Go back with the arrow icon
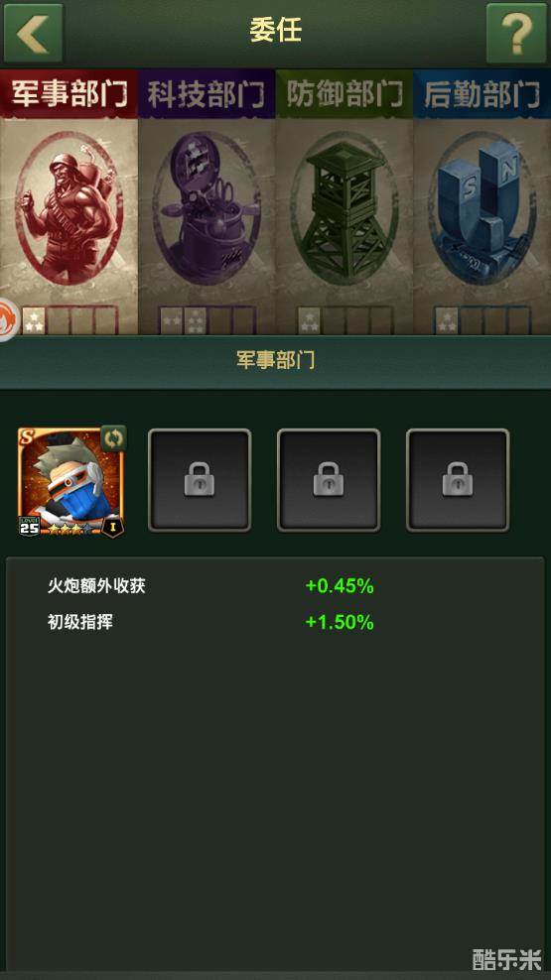The width and height of the screenshot is (551, 980). 33,33
